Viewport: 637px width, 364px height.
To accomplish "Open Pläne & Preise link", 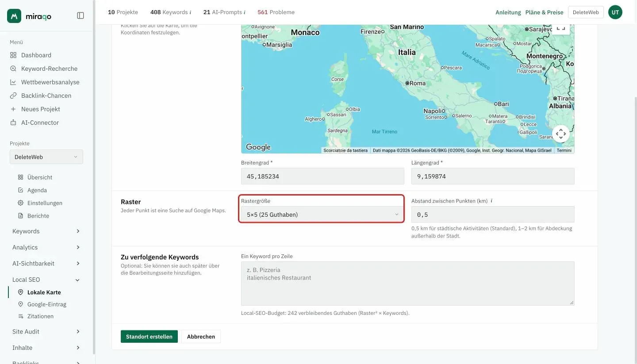I will click(x=544, y=12).
